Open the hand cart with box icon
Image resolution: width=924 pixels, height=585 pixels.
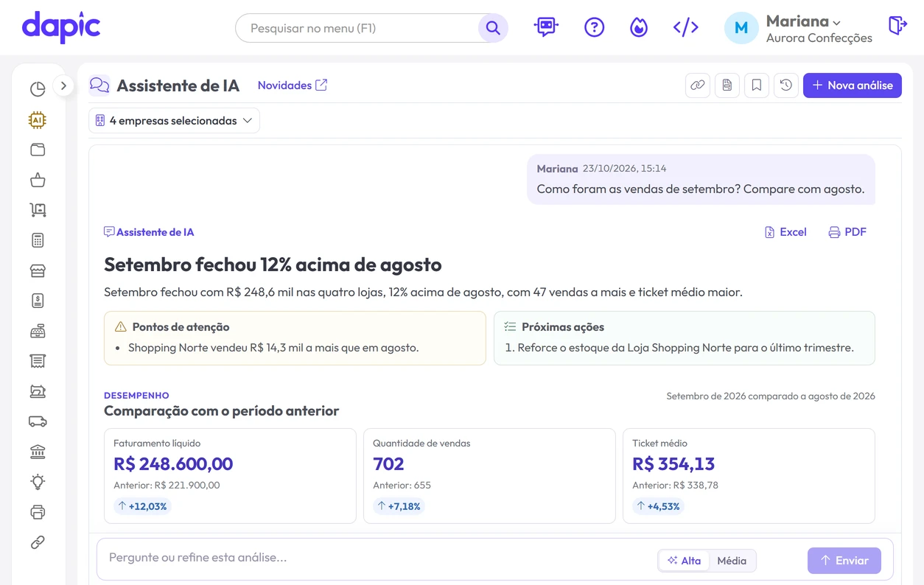pyautogui.click(x=38, y=210)
